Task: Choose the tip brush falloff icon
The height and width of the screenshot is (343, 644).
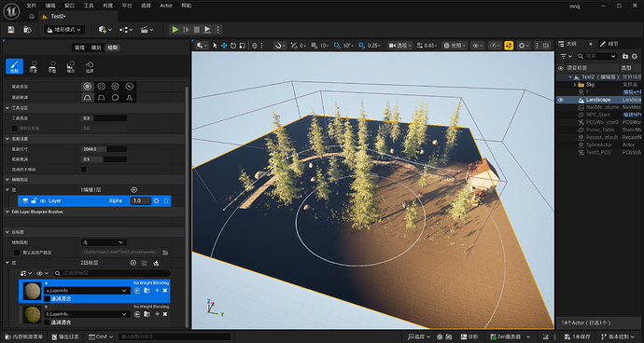Action: pos(130,98)
